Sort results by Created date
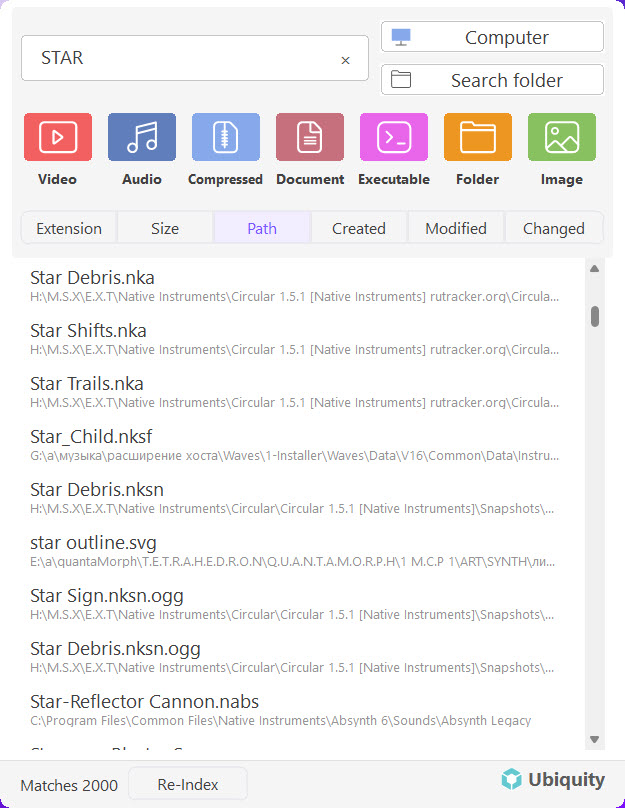The width and height of the screenshot is (625, 808). click(x=359, y=228)
